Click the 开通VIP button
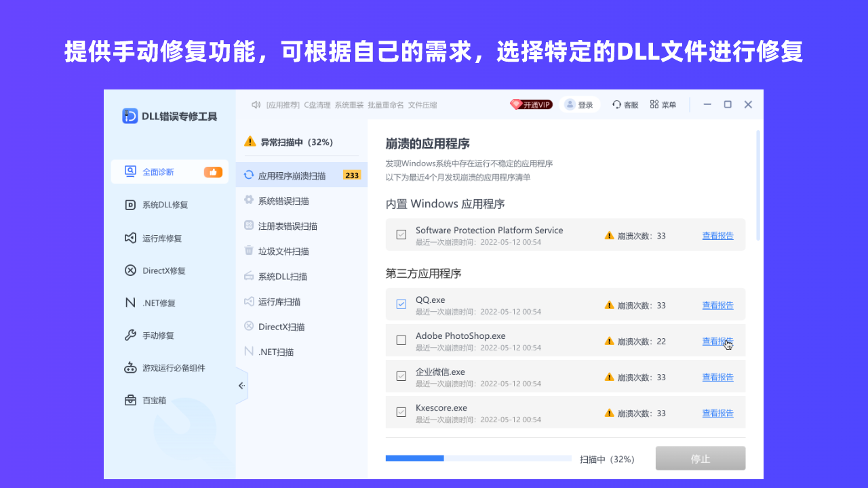This screenshot has width=868, height=488. pyautogui.click(x=532, y=104)
